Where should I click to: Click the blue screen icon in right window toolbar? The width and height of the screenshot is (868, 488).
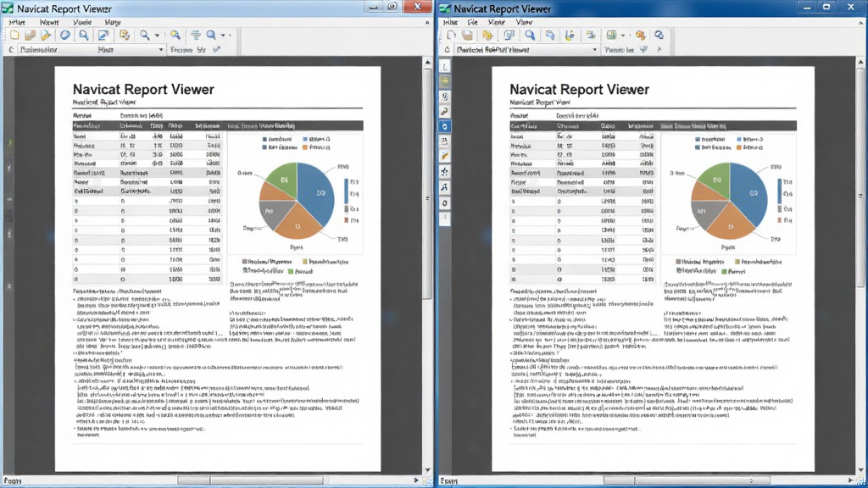tap(509, 35)
